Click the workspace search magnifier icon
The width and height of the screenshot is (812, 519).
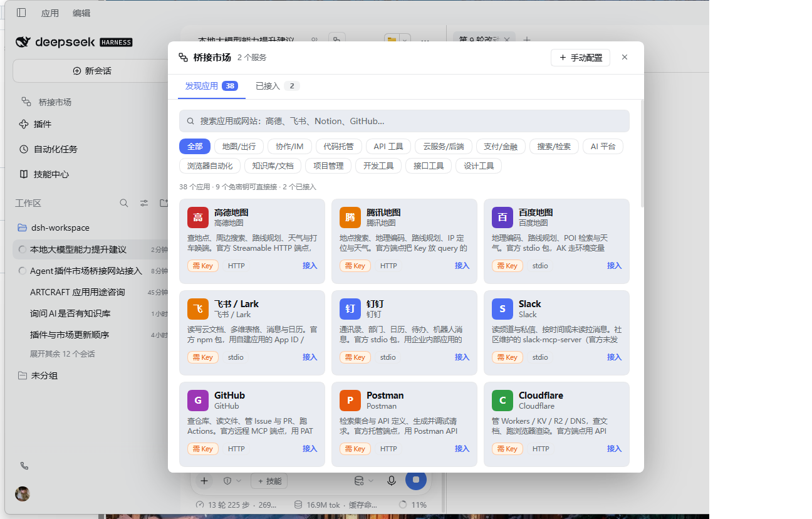coord(124,203)
